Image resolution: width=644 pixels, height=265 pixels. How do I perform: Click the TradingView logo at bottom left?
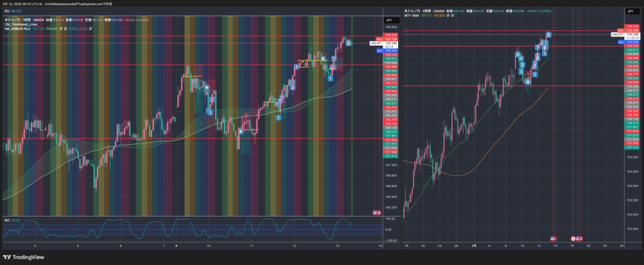tap(23, 257)
